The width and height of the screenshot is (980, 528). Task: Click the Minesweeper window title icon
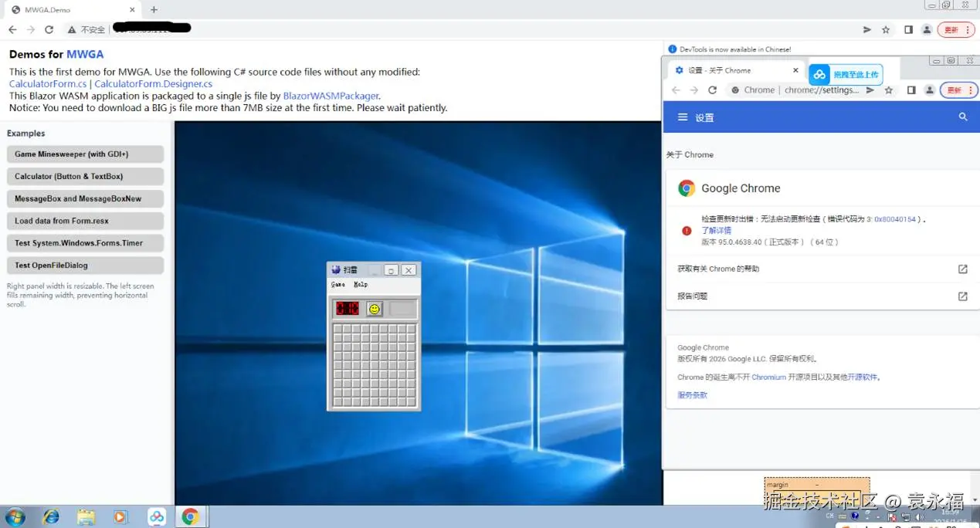336,269
